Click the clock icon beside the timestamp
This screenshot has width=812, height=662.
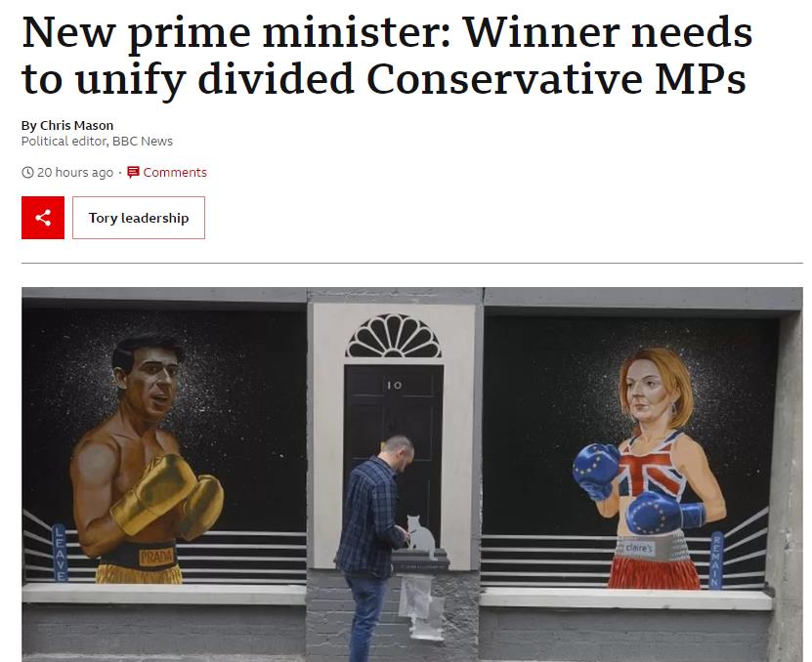[x=27, y=173]
